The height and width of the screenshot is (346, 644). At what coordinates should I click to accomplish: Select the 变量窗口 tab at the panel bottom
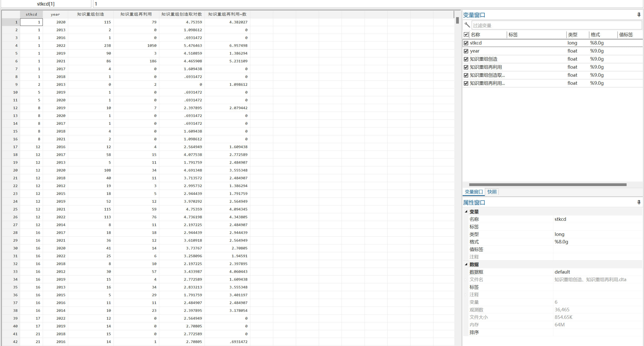[x=473, y=192]
